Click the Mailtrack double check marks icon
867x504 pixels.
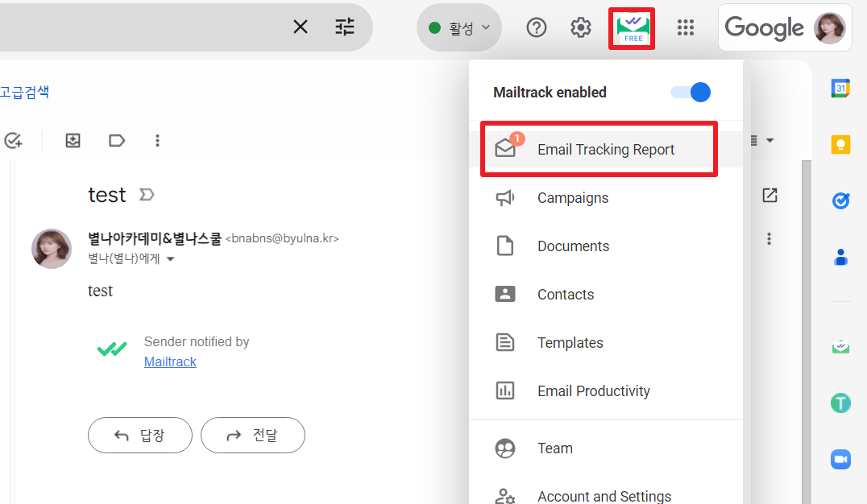pyautogui.click(x=112, y=349)
